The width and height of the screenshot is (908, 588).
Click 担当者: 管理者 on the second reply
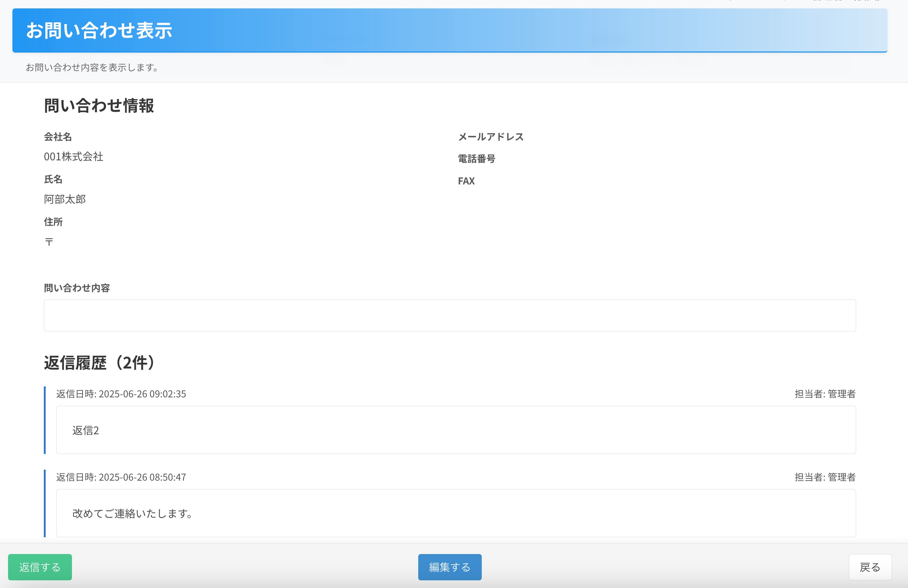tap(825, 477)
